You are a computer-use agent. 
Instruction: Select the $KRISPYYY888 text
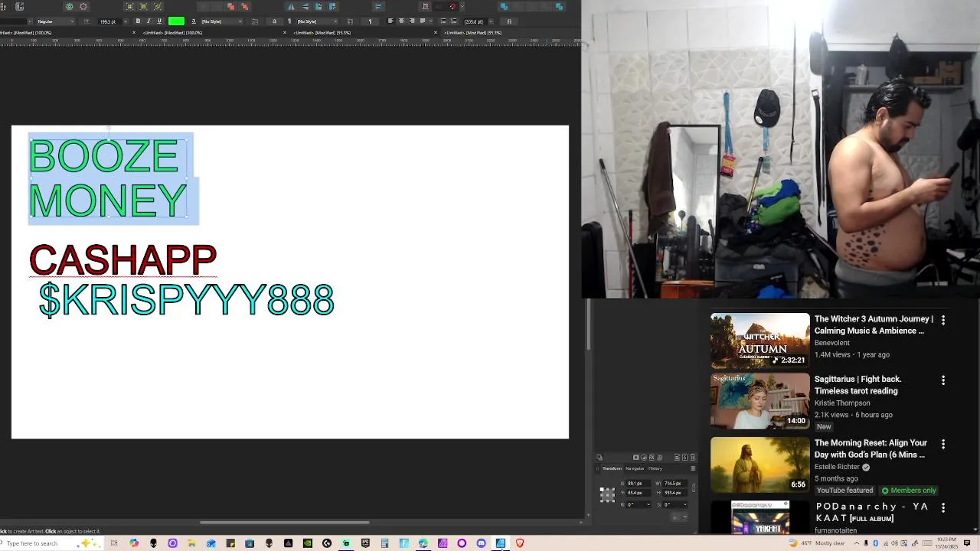pyautogui.click(x=187, y=300)
